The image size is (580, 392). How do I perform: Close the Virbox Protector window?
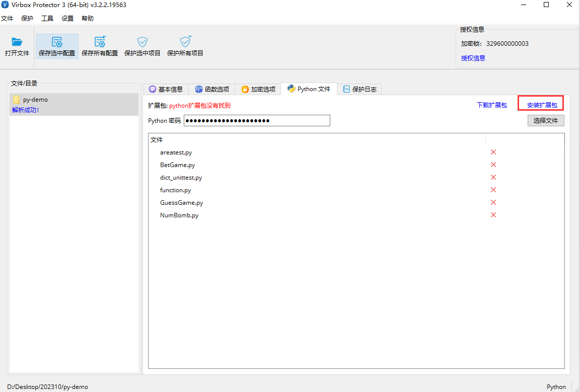click(x=569, y=5)
